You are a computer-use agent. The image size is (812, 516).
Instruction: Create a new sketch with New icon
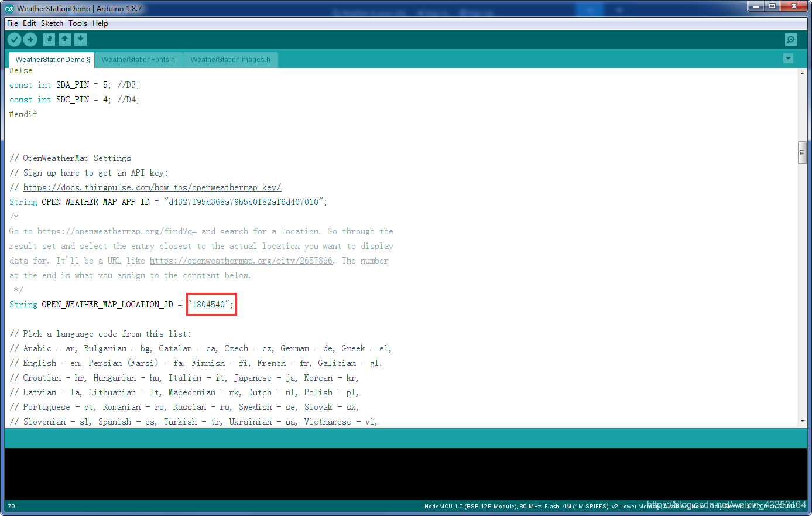click(49, 39)
